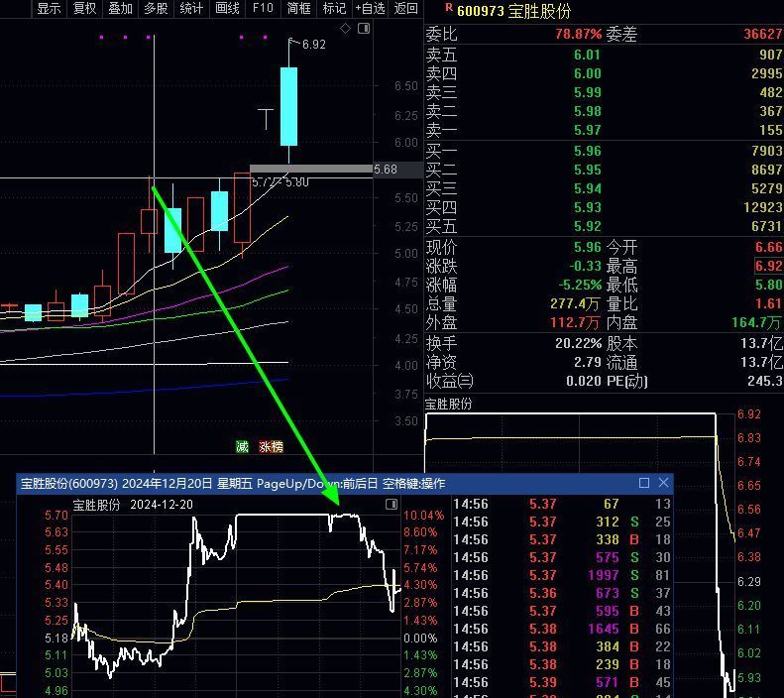The width and height of the screenshot is (784, 698).
Task: Click the 最高 value 6.92
Action: click(x=768, y=266)
